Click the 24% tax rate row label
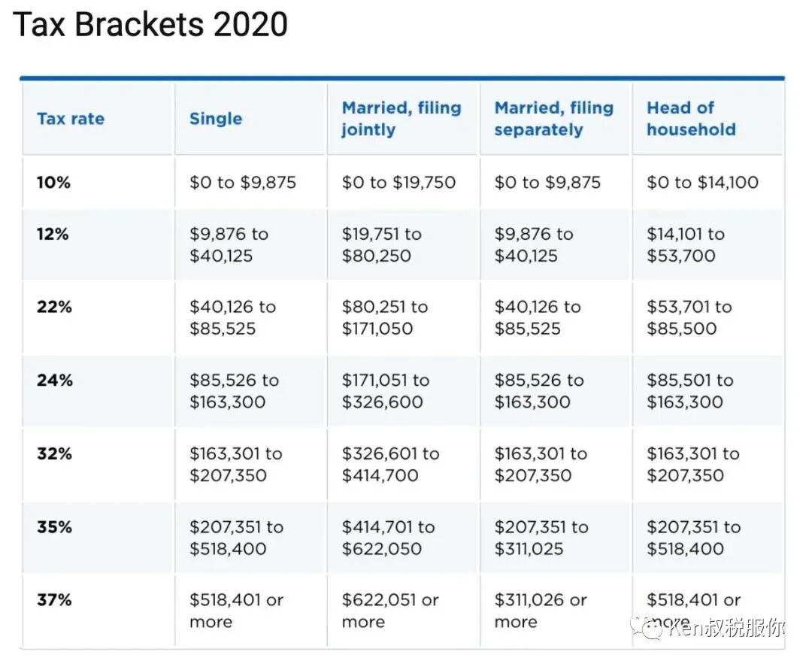 tap(55, 381)
